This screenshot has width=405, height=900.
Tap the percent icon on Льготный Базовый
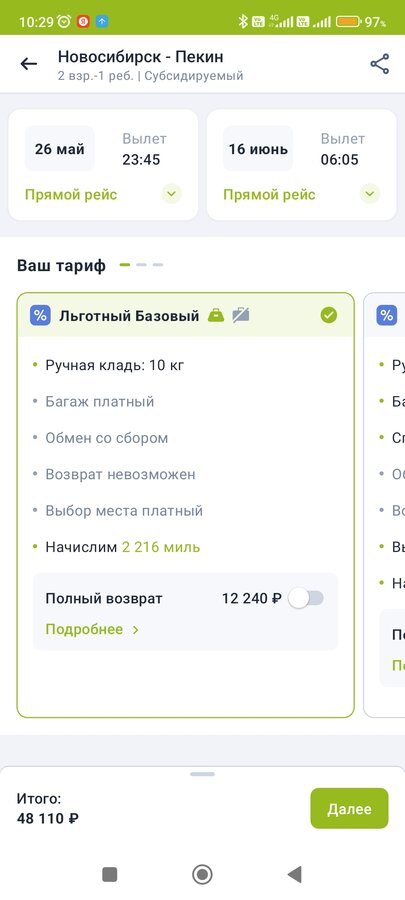[40, 315]
